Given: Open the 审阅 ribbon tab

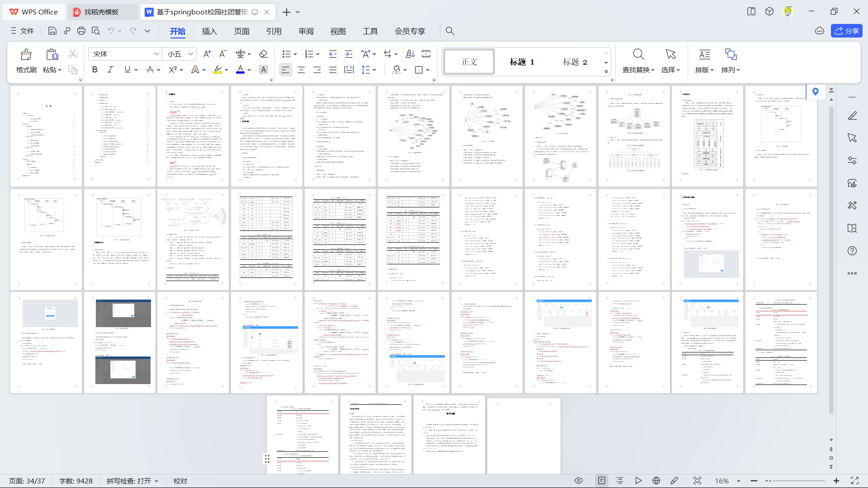Looking at the screenshot, I should pyautogui.click(x=306, y=31).
